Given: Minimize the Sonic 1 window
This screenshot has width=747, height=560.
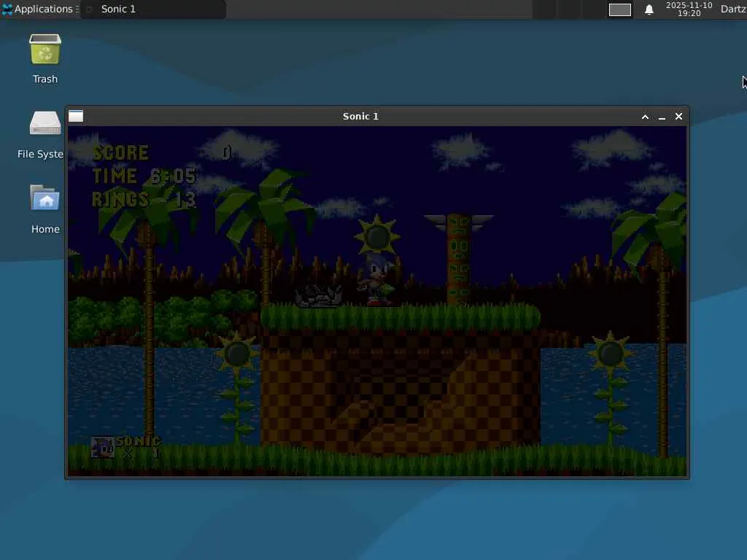Looking at the screenshot, I should (662, 117).
